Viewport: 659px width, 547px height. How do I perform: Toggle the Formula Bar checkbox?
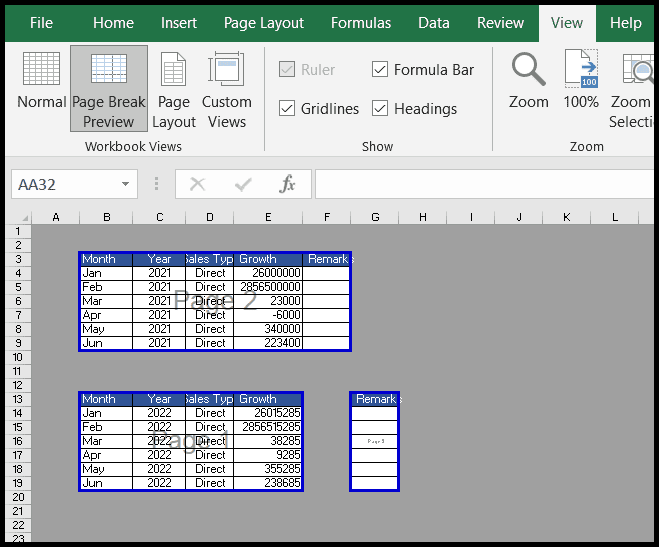click(380, 69)
